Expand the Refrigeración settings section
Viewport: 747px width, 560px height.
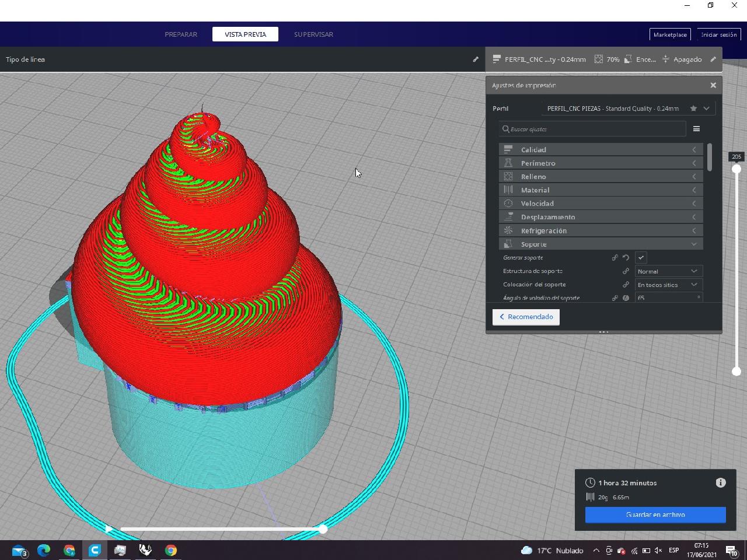click(601, 230)
